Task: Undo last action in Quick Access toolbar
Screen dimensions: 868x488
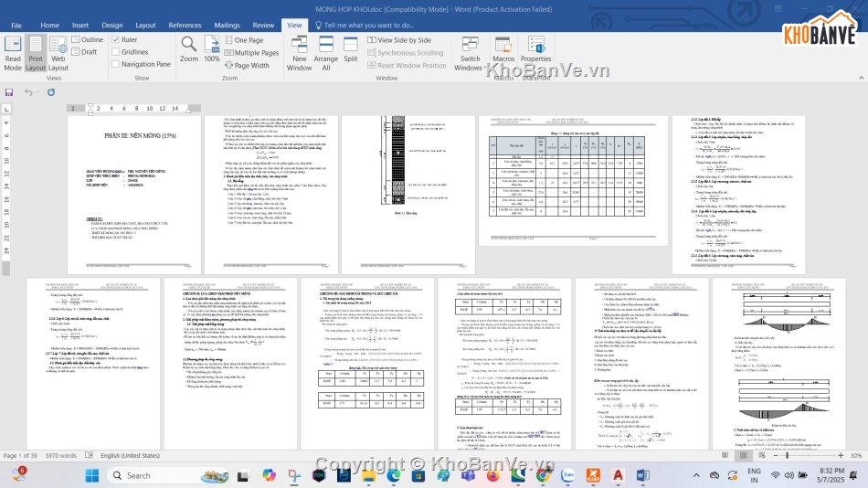Action: point(28,92)
